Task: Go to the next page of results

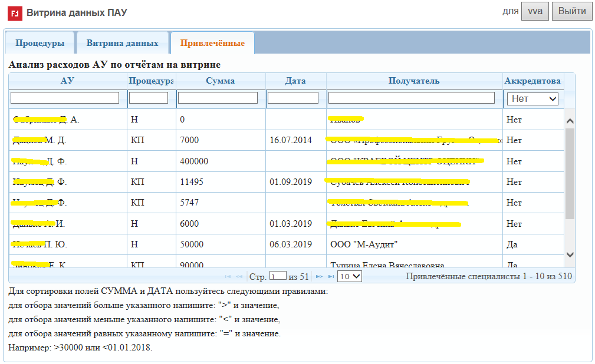Action: 319,276
